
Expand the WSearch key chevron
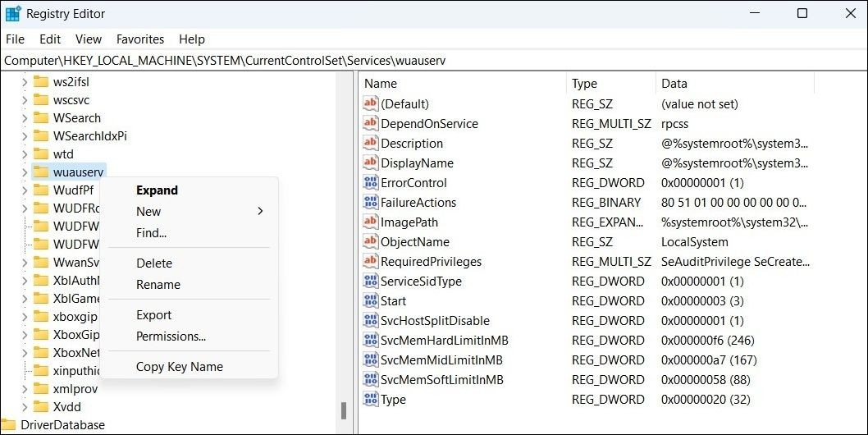[25, 118]
